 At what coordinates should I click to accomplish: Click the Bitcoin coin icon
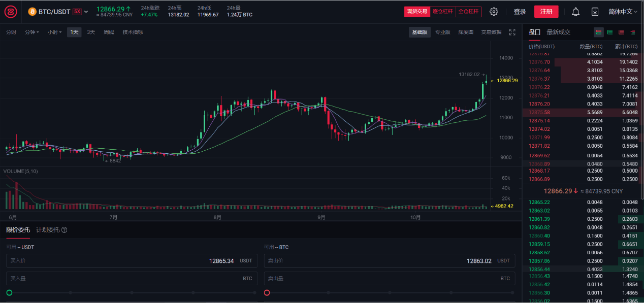coord(32,11)
